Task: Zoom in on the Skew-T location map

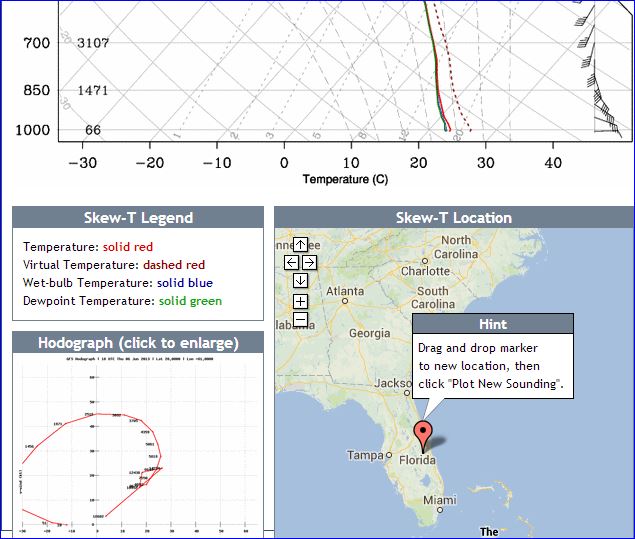Action: pyautogui.click(x=300, y=301)
